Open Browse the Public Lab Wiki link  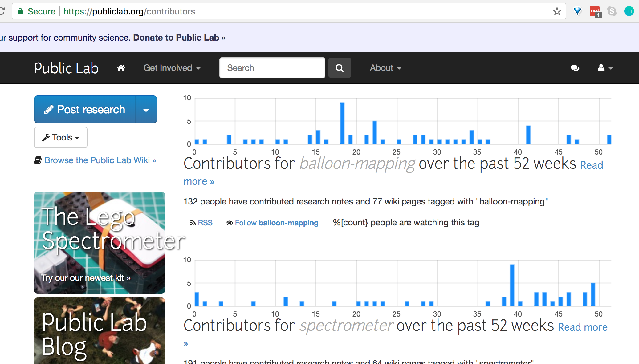tap(100, 160)
